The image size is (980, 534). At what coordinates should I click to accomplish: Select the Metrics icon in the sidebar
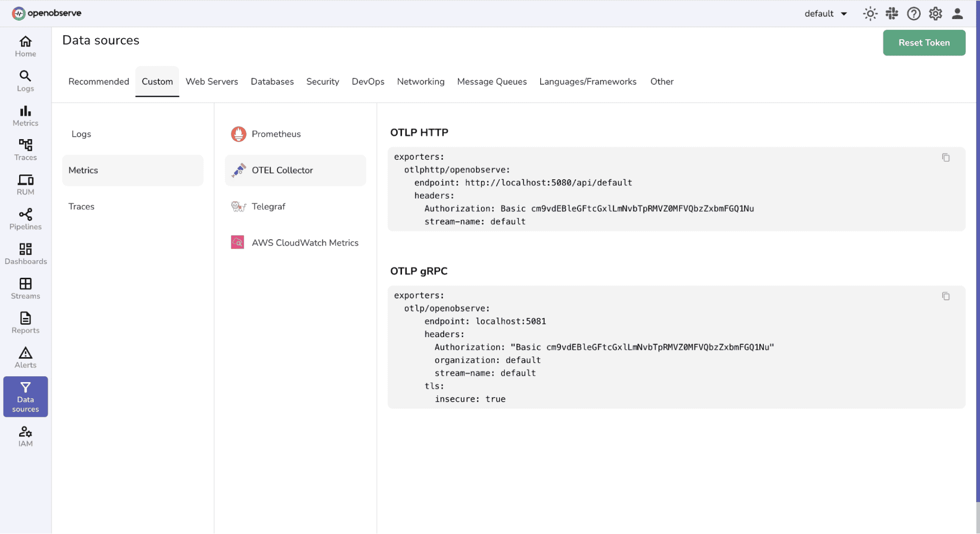tap(25, 116)
